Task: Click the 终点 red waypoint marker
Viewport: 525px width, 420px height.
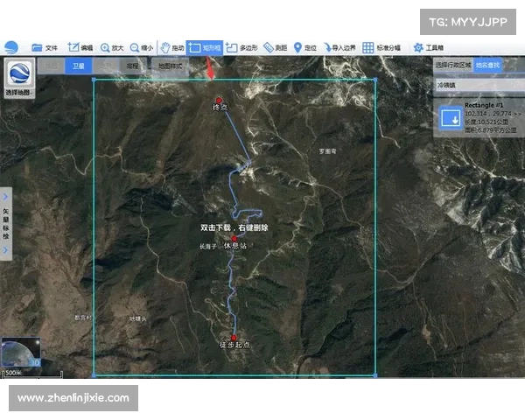Action: (219, 100)
